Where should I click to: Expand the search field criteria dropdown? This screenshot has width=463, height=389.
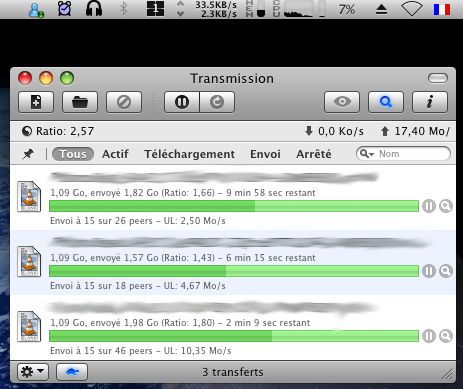[367, 154]
